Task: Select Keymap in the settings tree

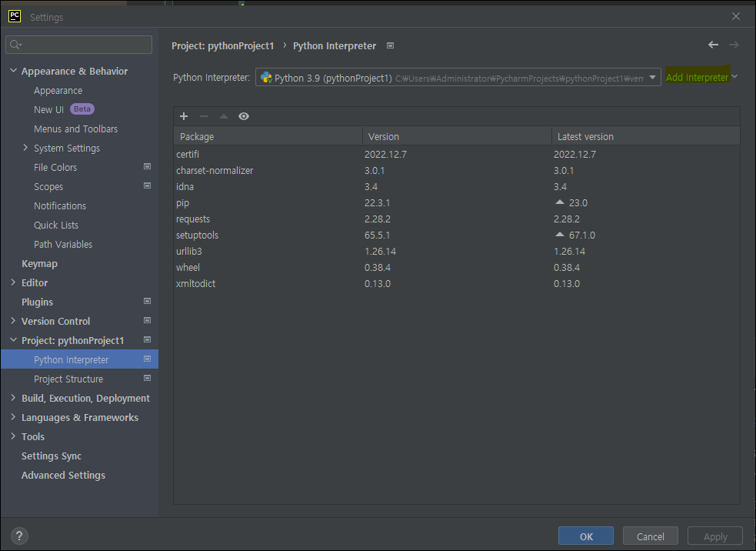Action: (x=39, y=264)
